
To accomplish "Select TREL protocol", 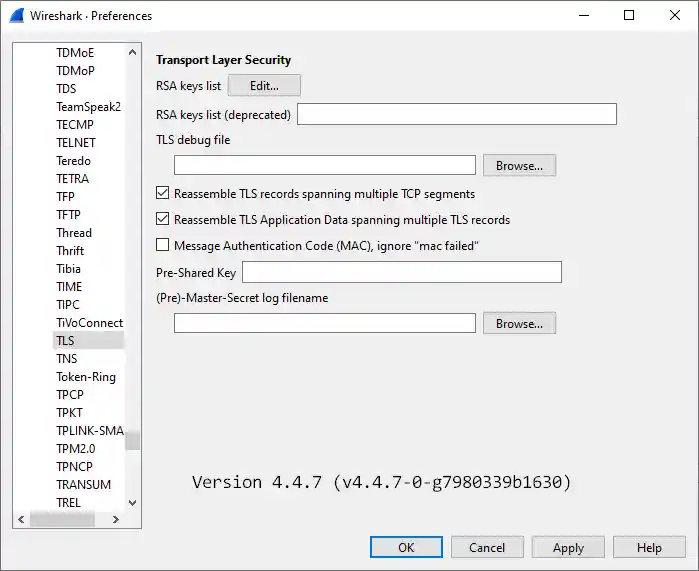I will [x=68, y=502].
